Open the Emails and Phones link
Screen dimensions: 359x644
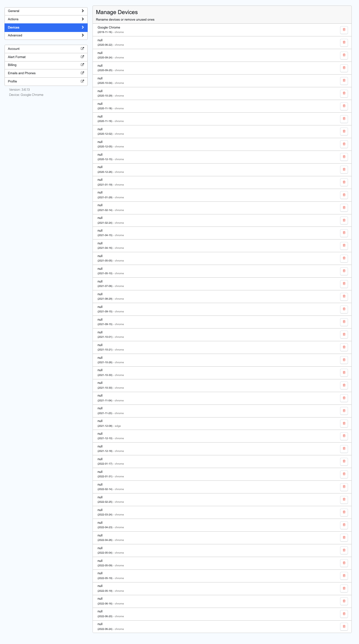pyautogui.click(x=46, y=73)
